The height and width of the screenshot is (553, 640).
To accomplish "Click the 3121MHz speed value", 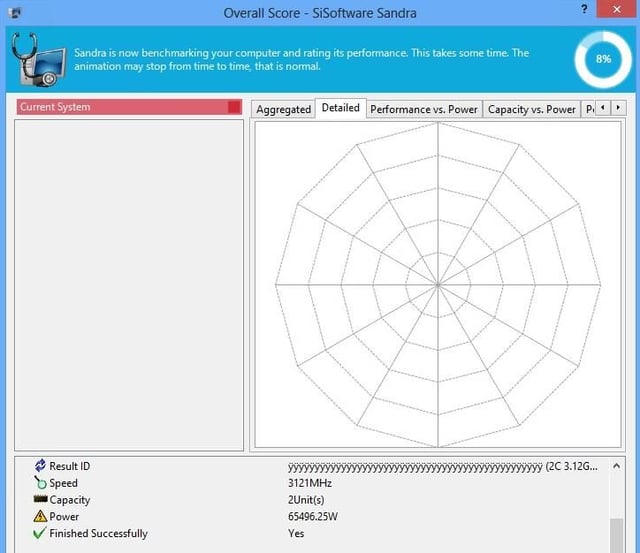I will 310,483.
